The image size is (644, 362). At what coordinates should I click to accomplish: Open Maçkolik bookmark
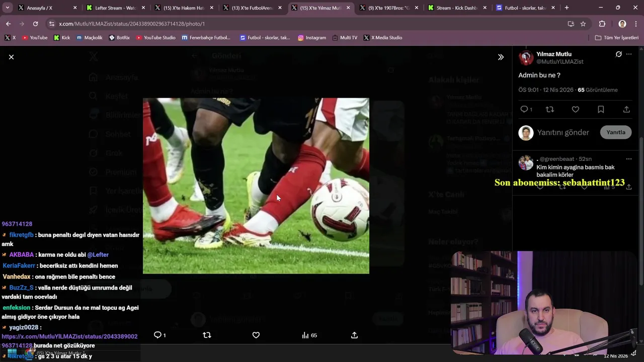tap(90, 38)
